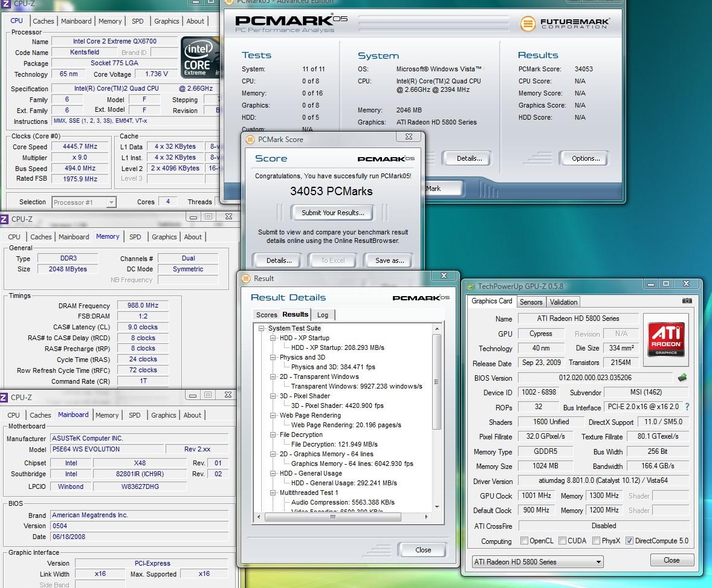Click the GPU-Z BIOS save chip icon
Viewport: 712px width, 588px height.
[682, 377]
